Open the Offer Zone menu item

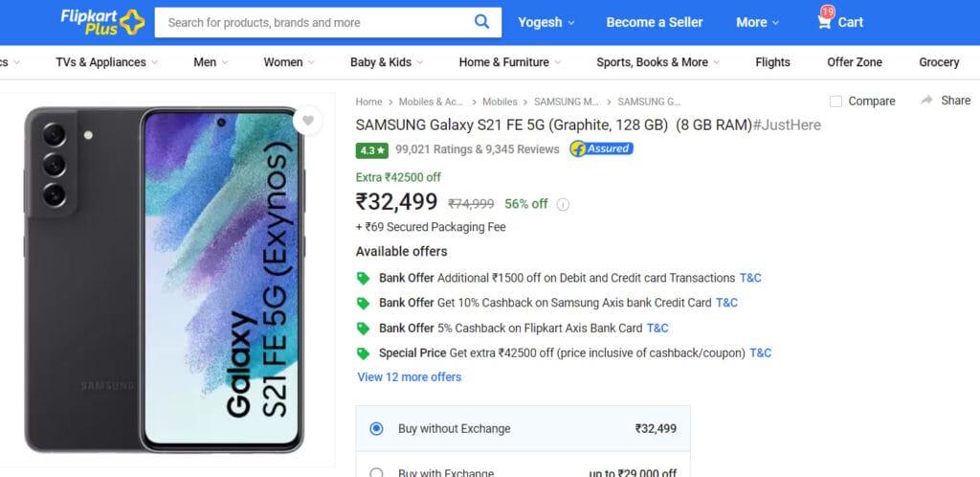[855, 62]
